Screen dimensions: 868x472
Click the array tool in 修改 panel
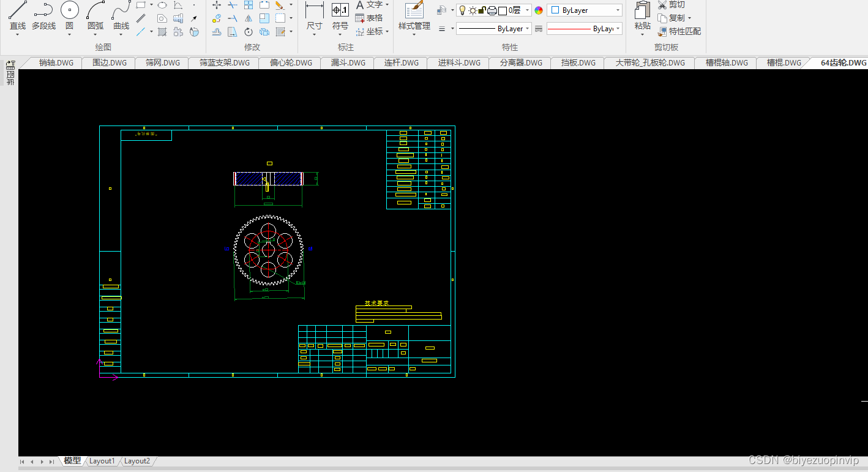coord(249,5)
